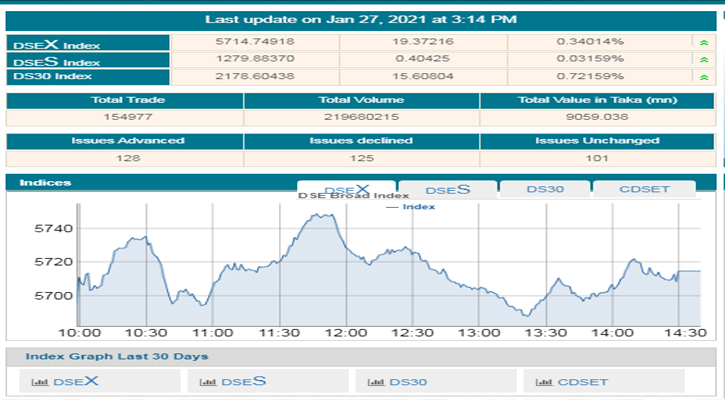The height and width of the screenshot is (400, 725).
Task: Click green up arrow in DSEX Index row
Action: coord(706,42)
